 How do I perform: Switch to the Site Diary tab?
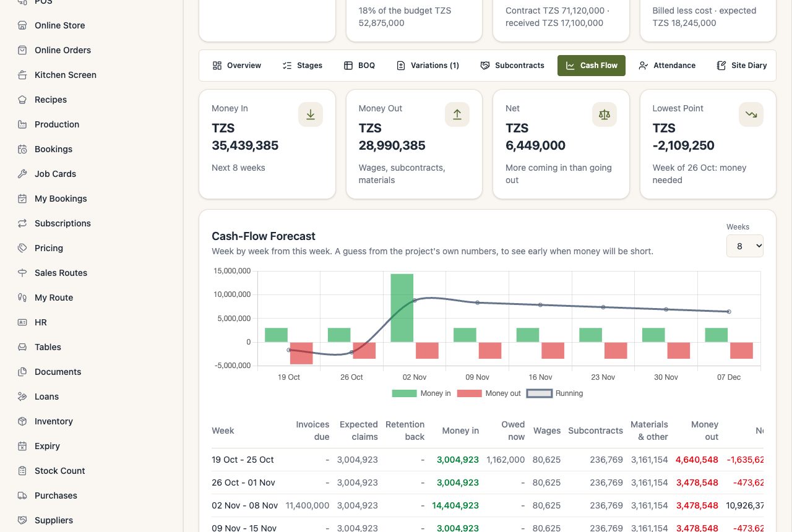741,66
